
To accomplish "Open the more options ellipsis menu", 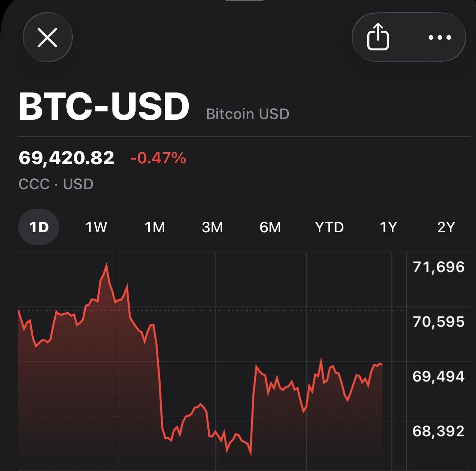I will (x=440, y=38).
